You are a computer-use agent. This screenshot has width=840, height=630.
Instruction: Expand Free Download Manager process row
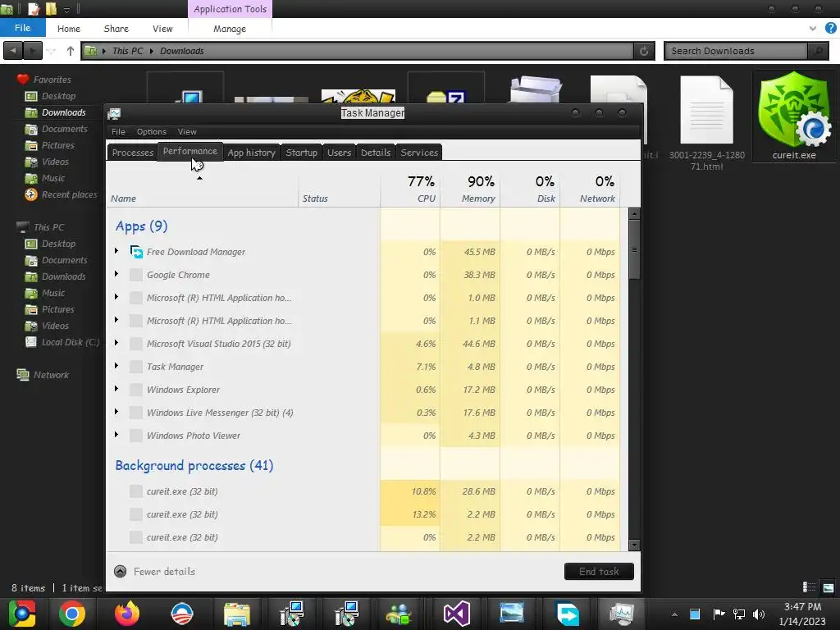click(x=116, y=251)
